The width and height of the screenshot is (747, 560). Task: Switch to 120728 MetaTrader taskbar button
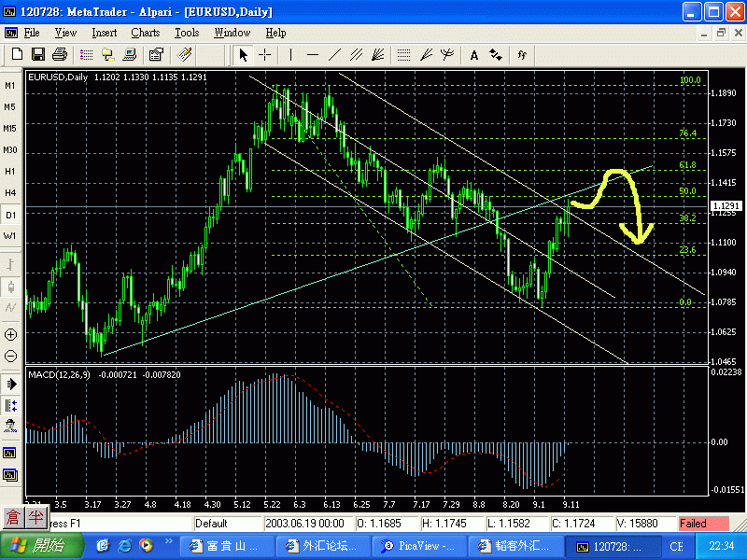click(613, 546)
